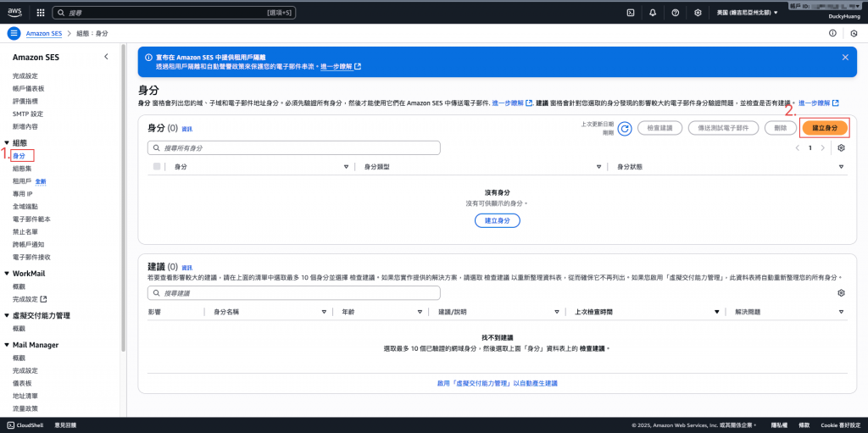868x433 pixels.
Task: Collapse the Mail Manager sidebar section
Action: tap(7, 345)
